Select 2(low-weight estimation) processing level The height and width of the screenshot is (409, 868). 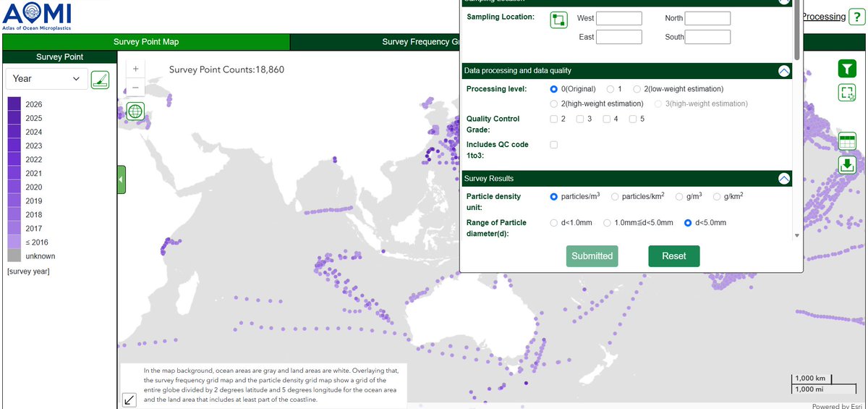(x=637, y=89)
